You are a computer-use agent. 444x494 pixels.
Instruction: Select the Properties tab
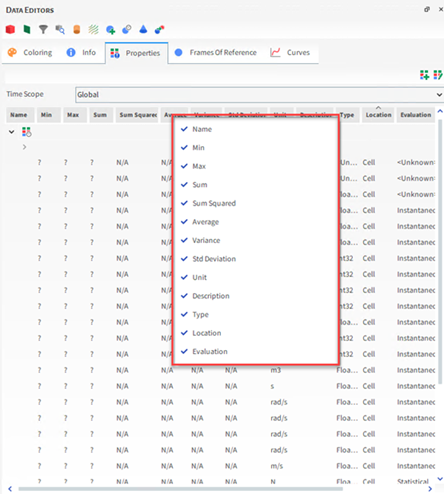[136, 53]
